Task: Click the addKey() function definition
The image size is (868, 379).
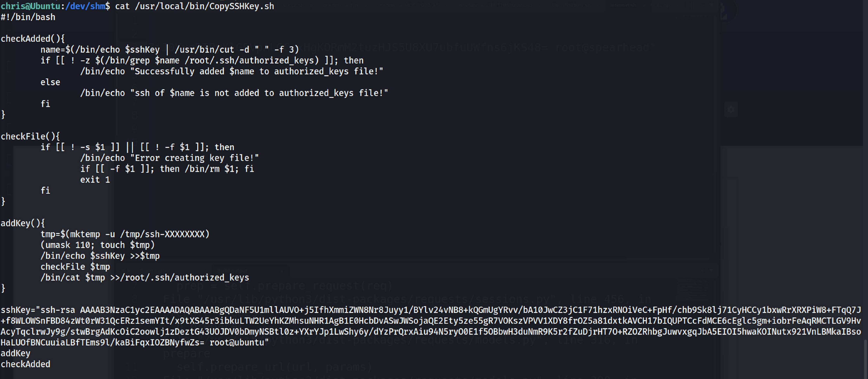Action: [23, 223]
